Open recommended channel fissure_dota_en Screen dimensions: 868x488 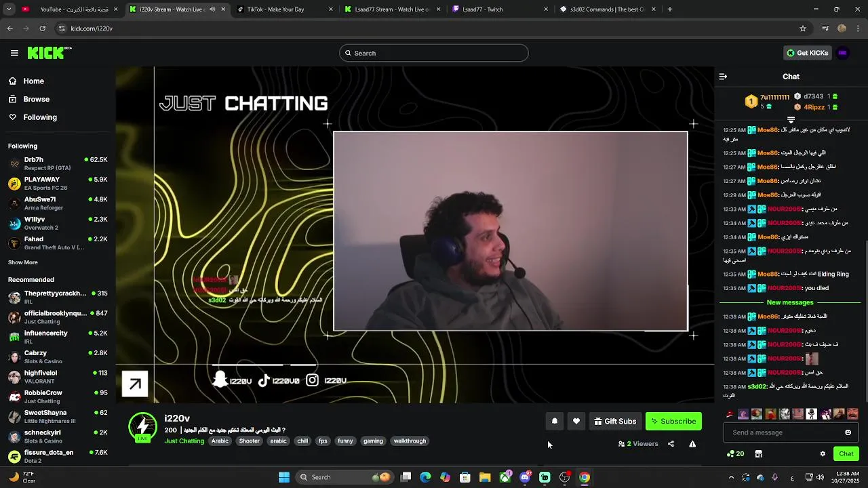pyautogui.click(x=58, y=456)
